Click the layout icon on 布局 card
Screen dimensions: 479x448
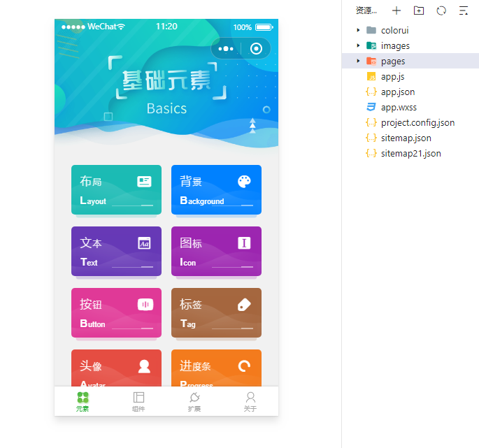pyautogui.click(x=144, y=182)
